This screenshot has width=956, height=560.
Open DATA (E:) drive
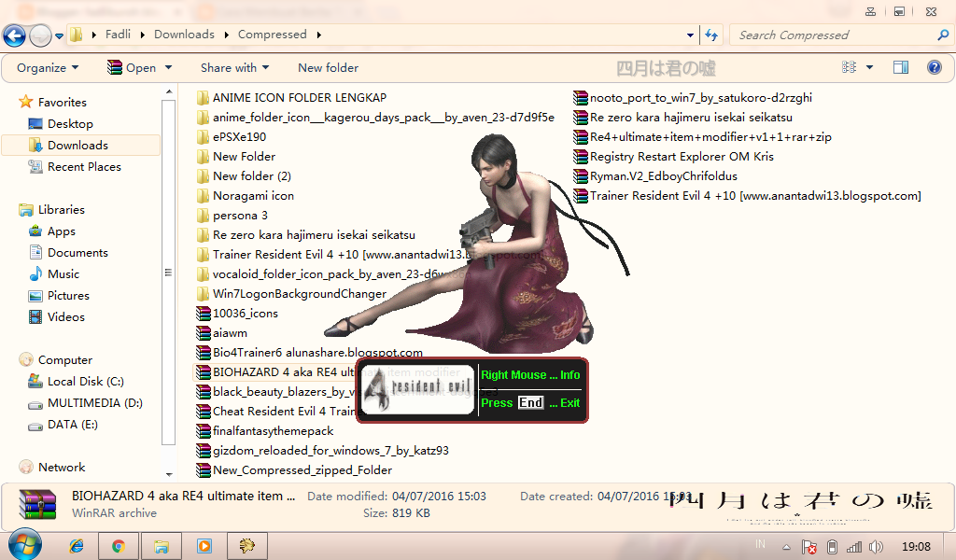(63, 425)
